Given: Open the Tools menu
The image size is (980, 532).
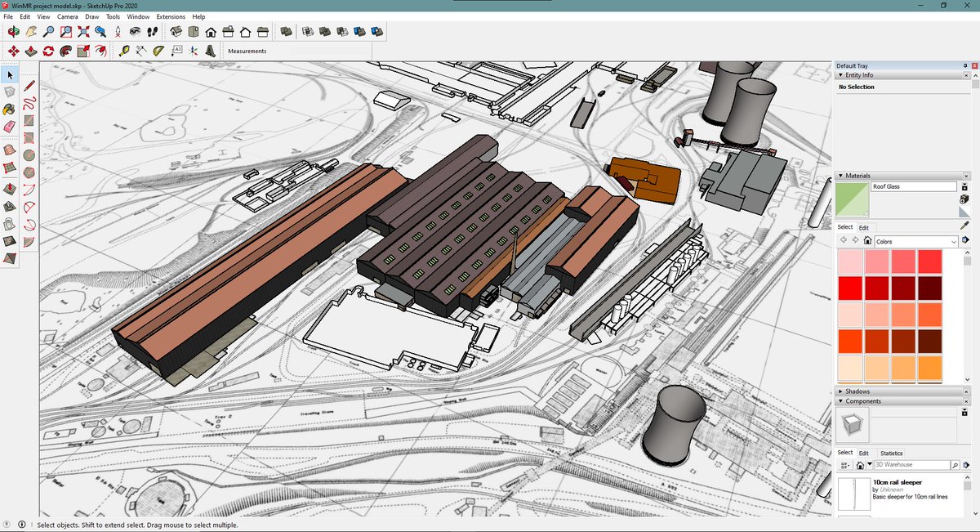Looking at the screenshot, I should 113,16.
